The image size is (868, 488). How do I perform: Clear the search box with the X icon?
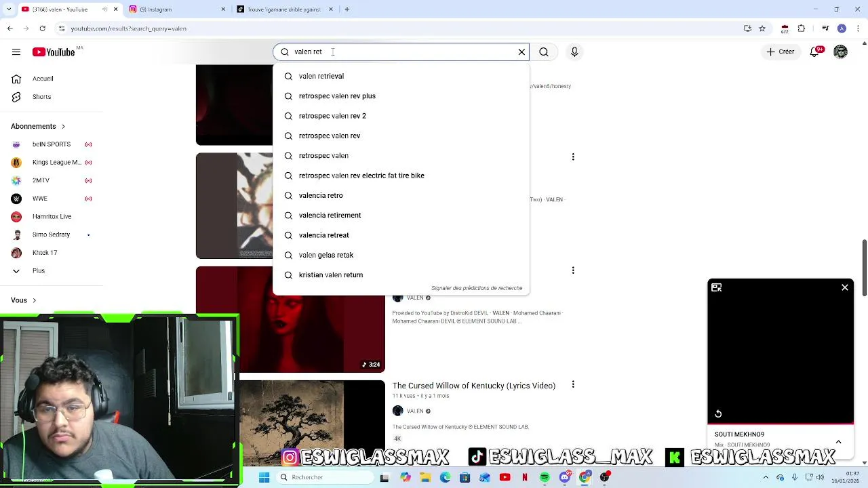521,52
